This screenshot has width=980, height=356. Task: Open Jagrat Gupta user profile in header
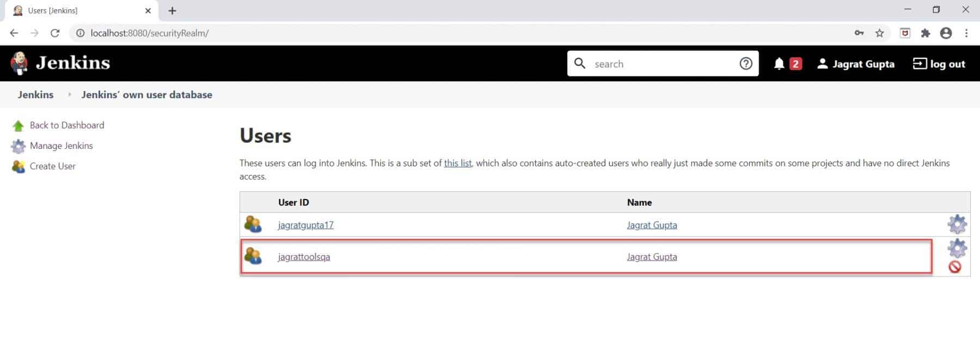[x=856, y=64]
